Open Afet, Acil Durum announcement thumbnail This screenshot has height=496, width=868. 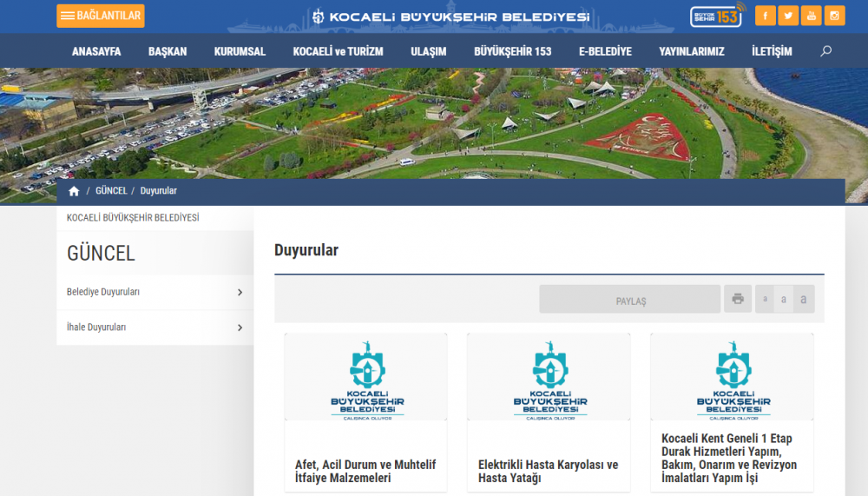click(366, 377)
